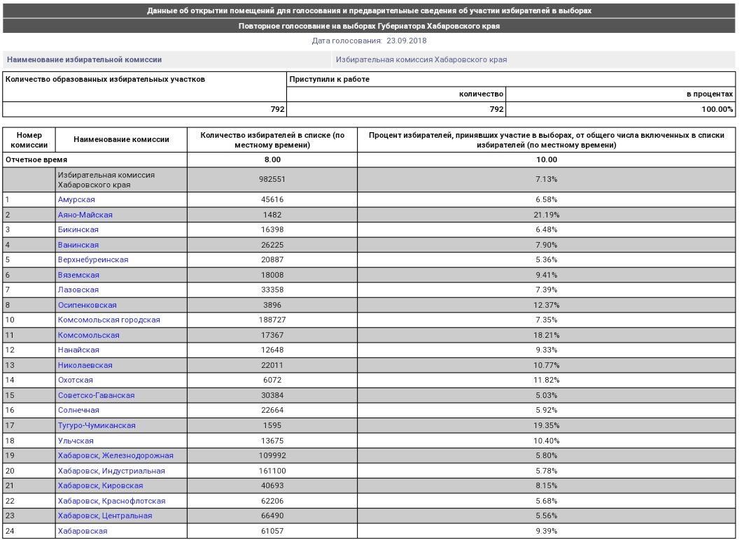The image size is (756, 540).
Task: Select the turnout value 19.35%
Action: pos(546,425)
